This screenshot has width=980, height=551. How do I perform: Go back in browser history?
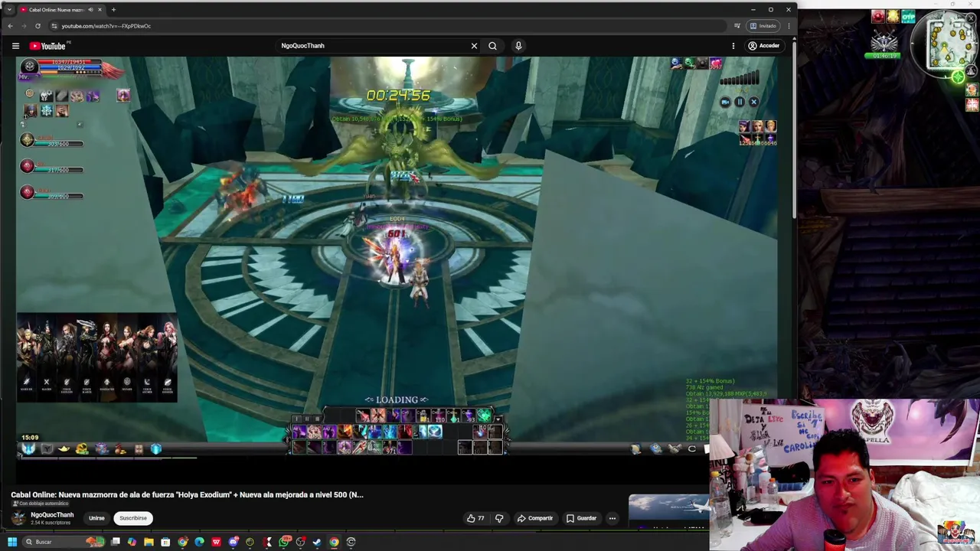click(10, 26)
